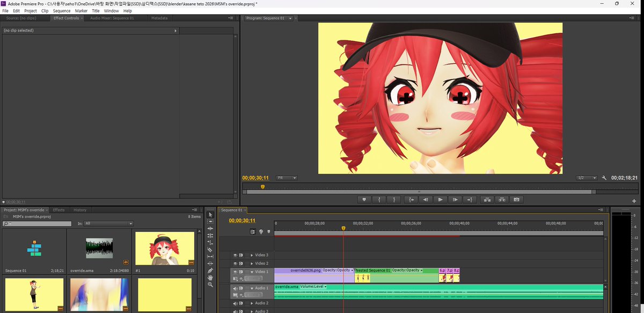Hide the Video 1 track output
The image size is (644, 313).
(x=235, y=272)
